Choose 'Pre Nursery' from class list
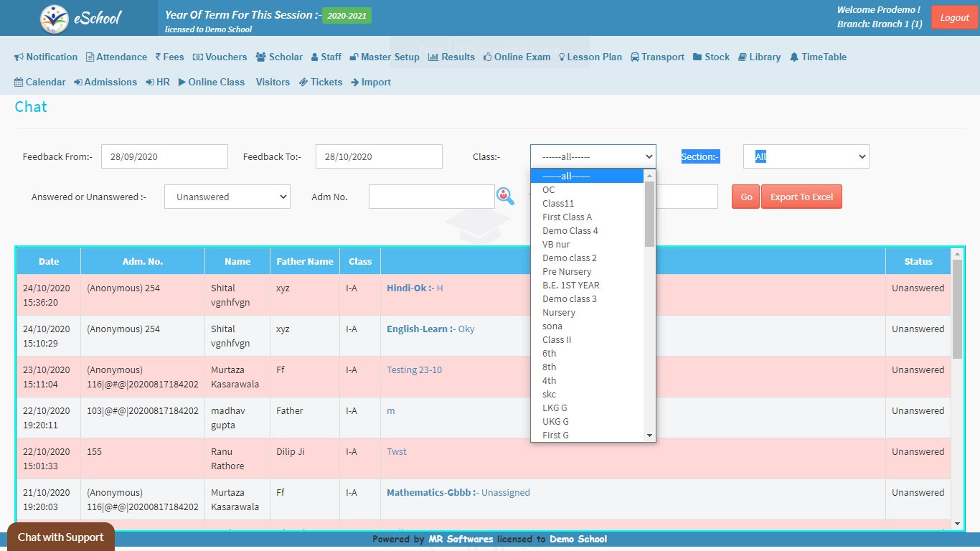The height and width of the screenshot is (551, 980). pos(567,272)
